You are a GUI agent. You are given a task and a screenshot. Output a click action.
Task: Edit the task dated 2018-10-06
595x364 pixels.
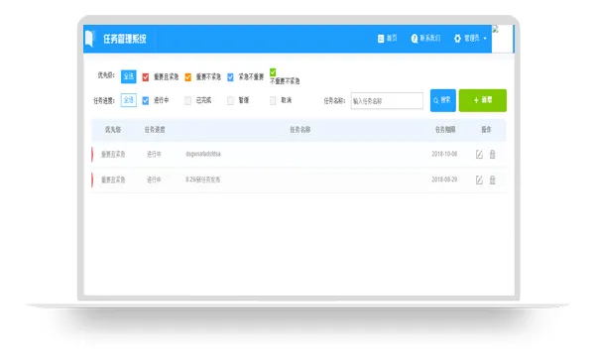(x=479, y=154)
